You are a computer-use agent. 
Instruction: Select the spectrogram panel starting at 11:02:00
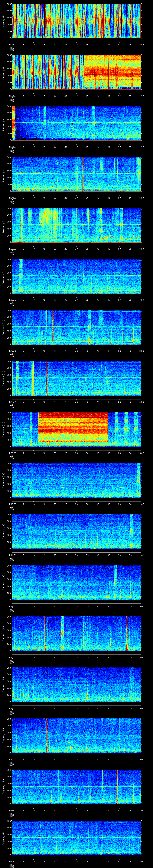(77, 72)
